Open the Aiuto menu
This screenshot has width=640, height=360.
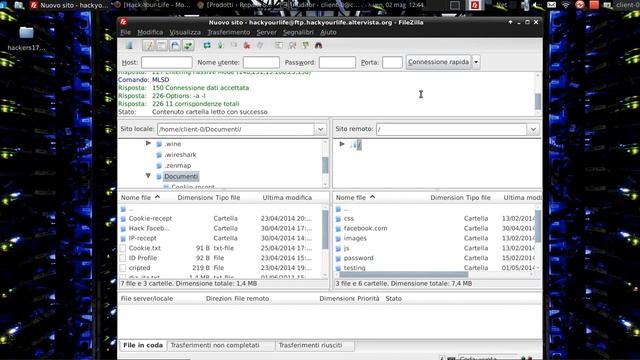click(328, 32)
